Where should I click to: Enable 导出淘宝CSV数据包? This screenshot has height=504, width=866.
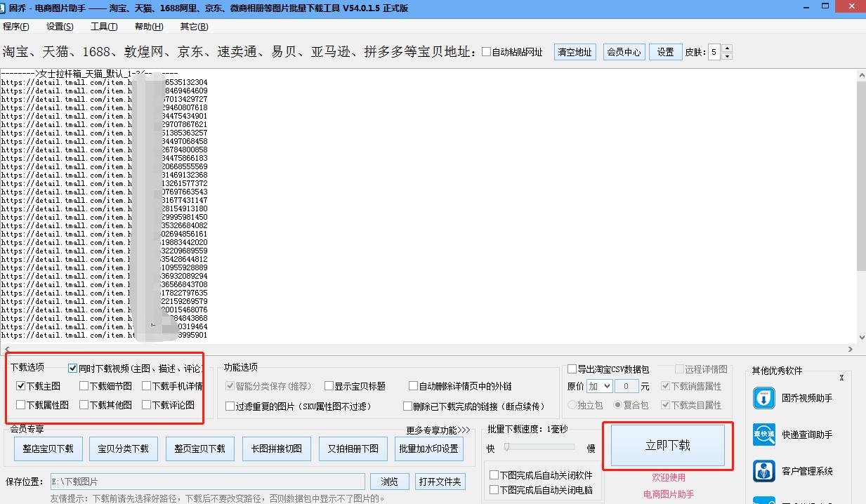(x=573, y=368)
